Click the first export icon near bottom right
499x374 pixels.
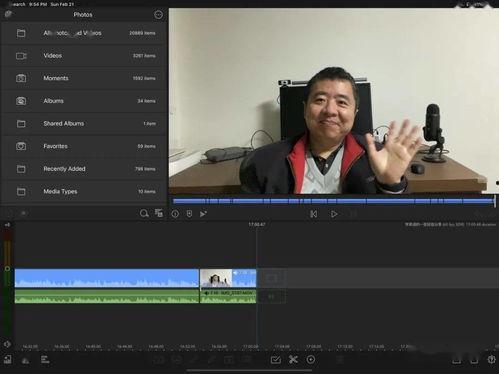pos(456,360)
